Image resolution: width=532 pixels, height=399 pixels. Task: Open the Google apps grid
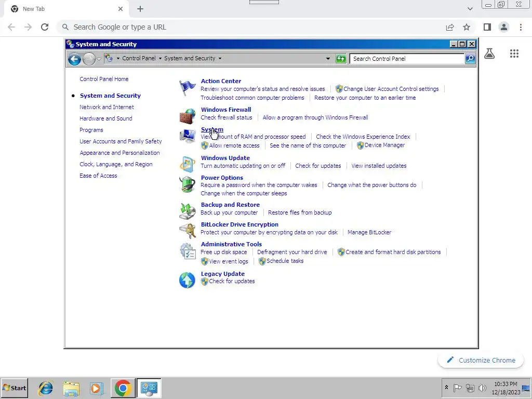point(514,54)
